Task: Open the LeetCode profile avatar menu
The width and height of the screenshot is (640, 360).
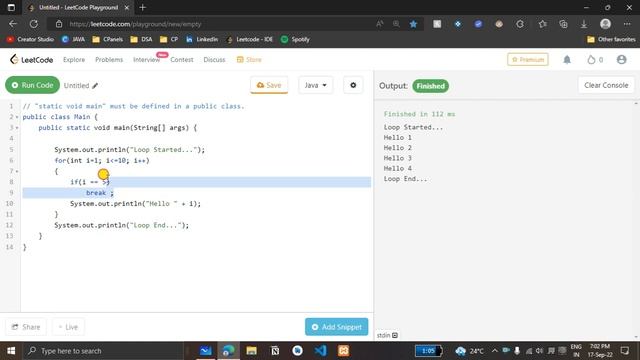Action: click(x=622, y=60)
